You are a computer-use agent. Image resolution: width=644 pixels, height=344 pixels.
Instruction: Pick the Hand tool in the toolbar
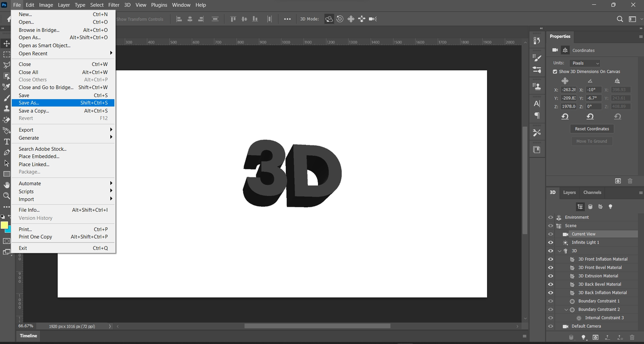[7, 185]
